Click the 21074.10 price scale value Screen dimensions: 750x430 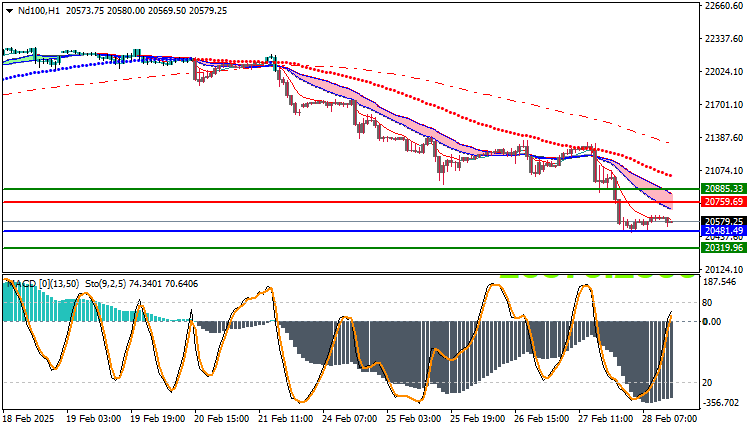724,171
